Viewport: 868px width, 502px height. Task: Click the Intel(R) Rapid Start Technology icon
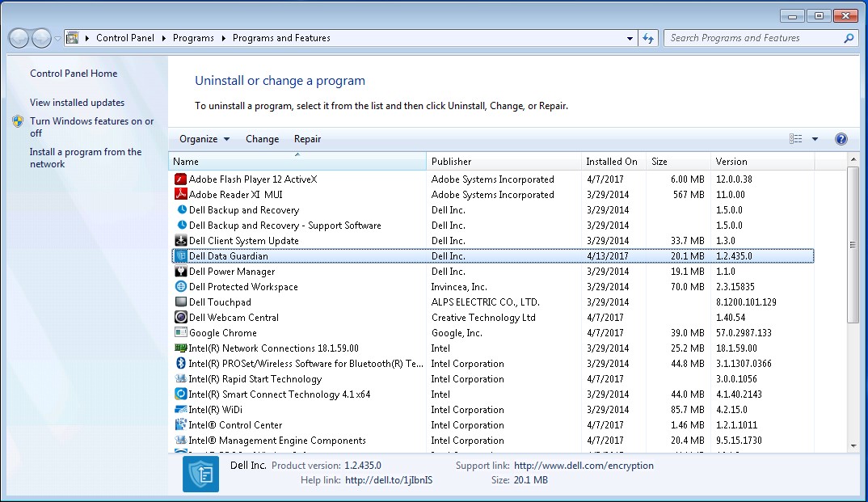tap(179, 378)
